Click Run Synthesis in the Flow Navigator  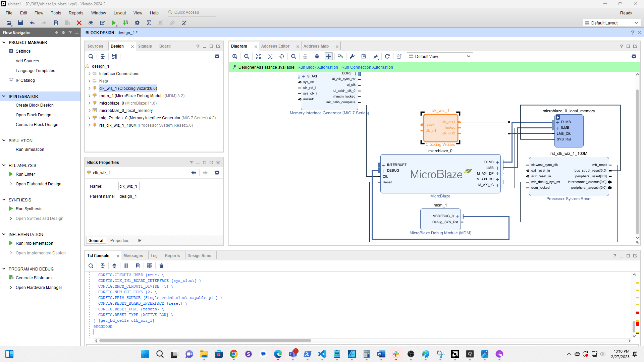pyautogui.click(x=29, y=208)
